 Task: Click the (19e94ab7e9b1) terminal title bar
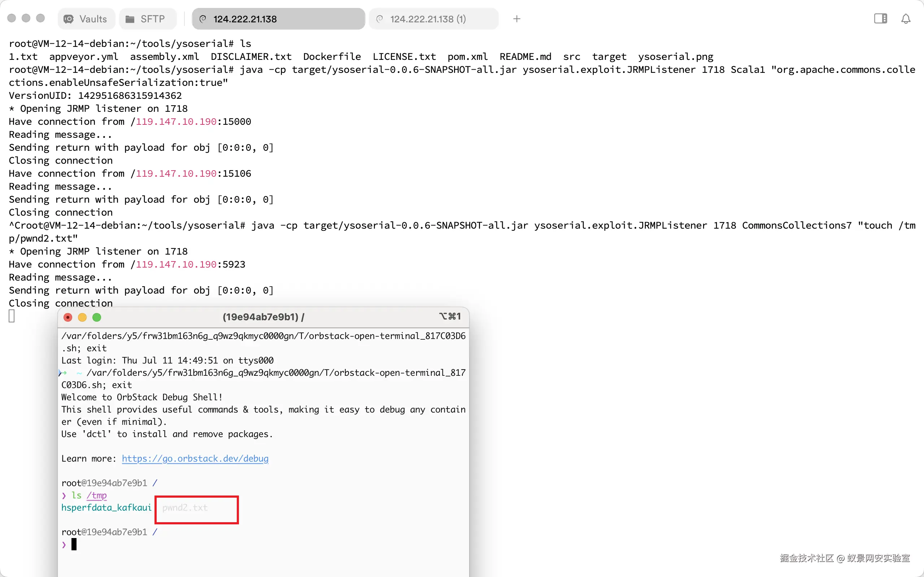pyautogui.click(x=263, y=317)
